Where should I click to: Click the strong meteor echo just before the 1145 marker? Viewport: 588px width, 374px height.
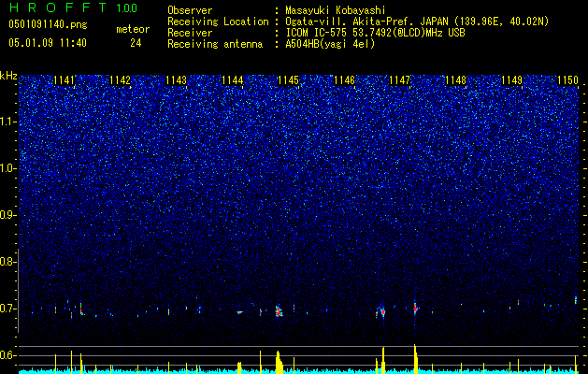point(279,311)
